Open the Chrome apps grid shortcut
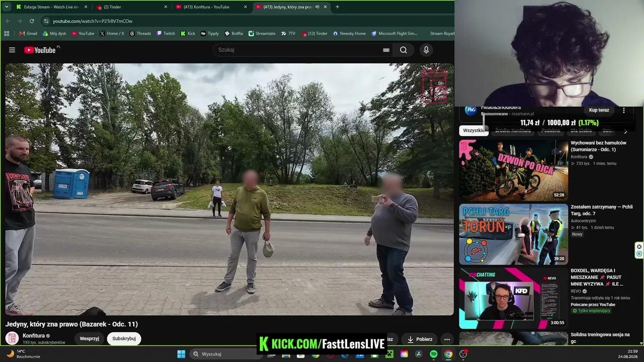Screen dimensions: 644x362 point(7,34)
